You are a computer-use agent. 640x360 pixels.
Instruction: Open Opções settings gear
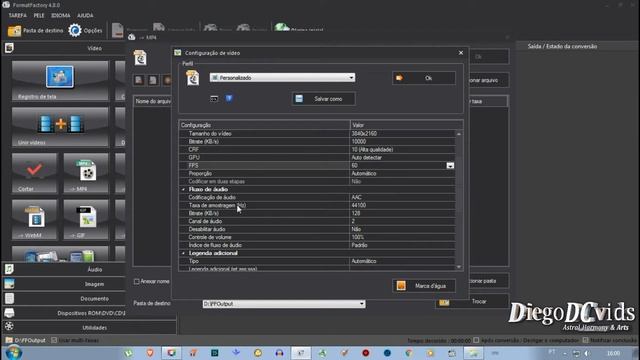tap(75, 30)
